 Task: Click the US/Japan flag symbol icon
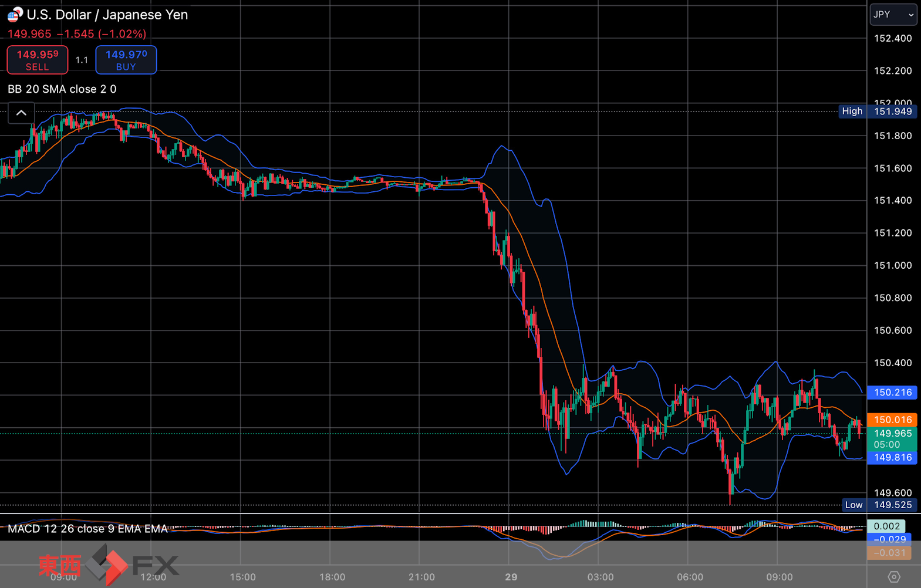point(15,14)
